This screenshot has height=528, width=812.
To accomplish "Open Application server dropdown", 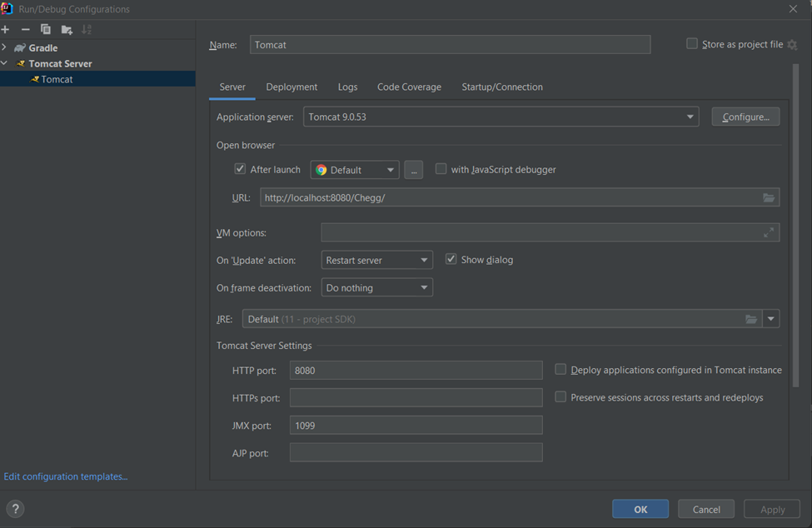I will point(501,117).
